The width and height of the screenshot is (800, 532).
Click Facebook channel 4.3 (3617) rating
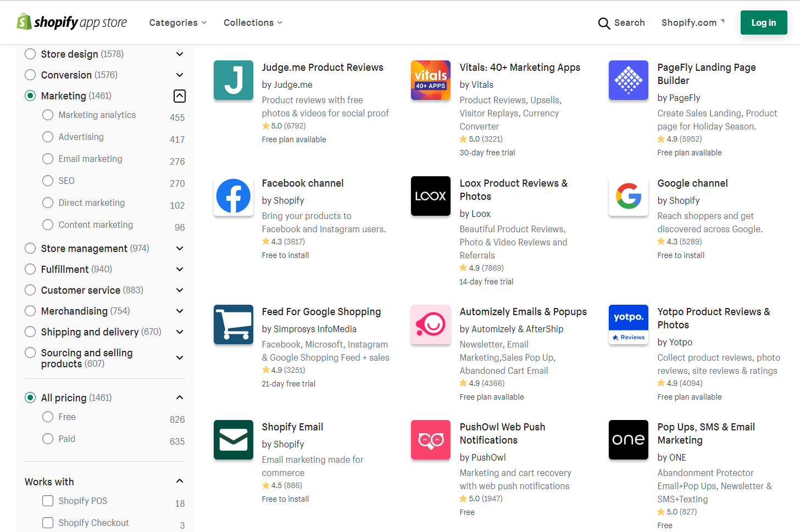pyautogui.click(x=284, y=242)
